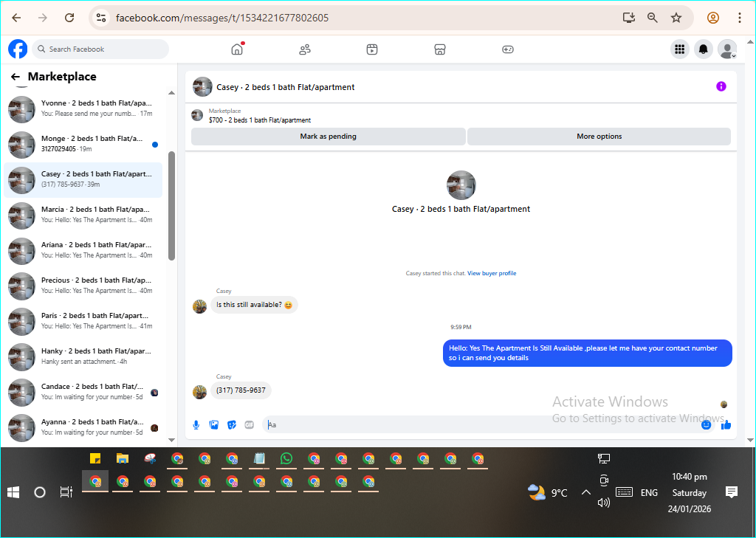756x538 pixels.
Task: Open Task View on the taskbar
Action: click(66, 492)
